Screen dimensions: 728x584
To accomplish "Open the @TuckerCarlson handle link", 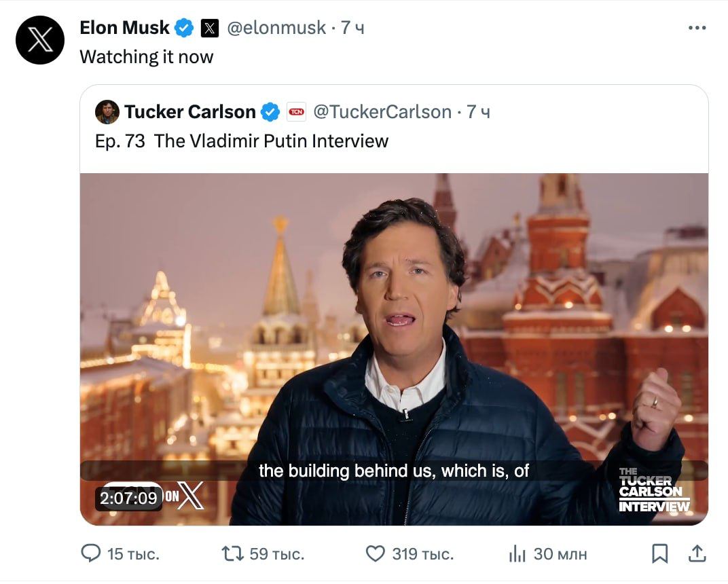I will [382, 111].
